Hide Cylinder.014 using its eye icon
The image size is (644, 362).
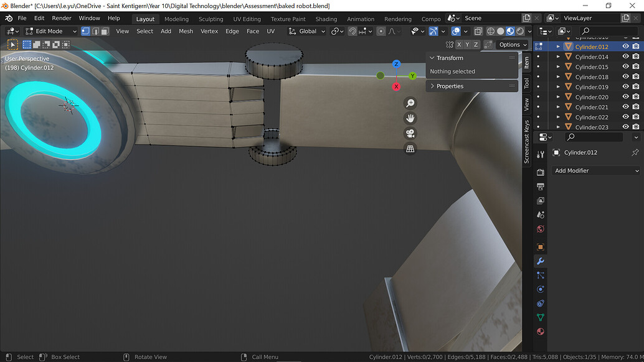pyautogui.click(x=625, y=57)
